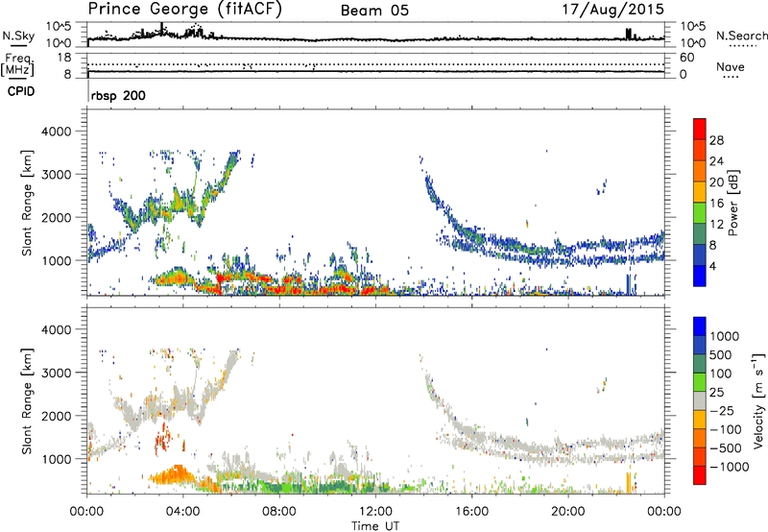Click the "Time UT" axis title

point(375,526)
